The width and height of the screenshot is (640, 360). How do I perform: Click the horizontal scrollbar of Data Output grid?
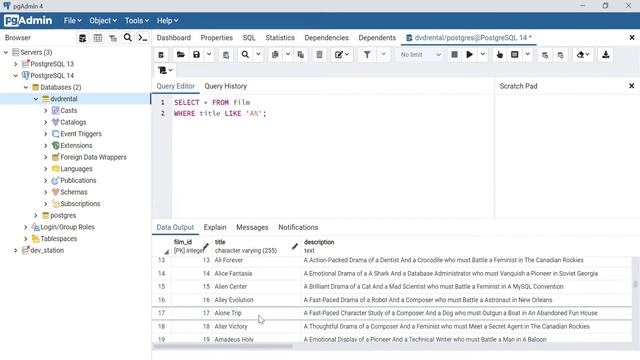222,346
